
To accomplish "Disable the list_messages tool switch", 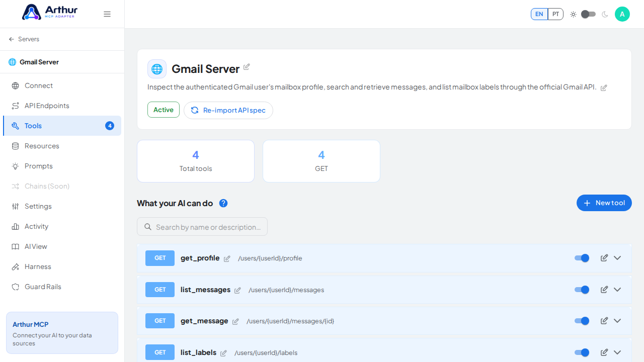I will 582,290.
